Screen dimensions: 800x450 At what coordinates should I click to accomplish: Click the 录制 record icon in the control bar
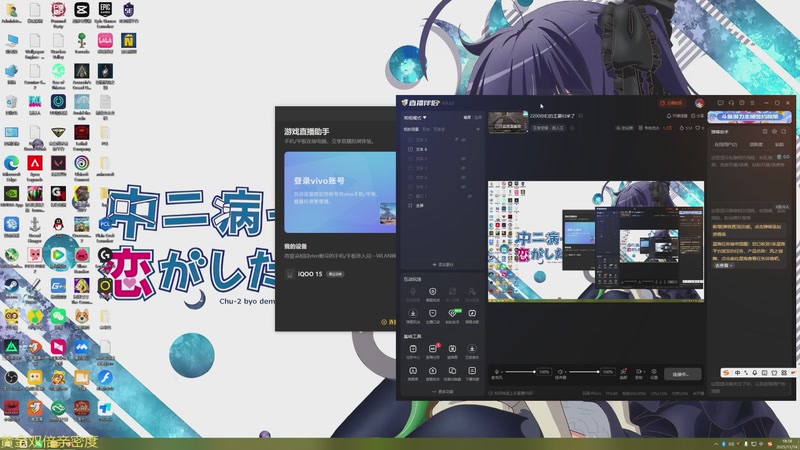tap(638, 372)
